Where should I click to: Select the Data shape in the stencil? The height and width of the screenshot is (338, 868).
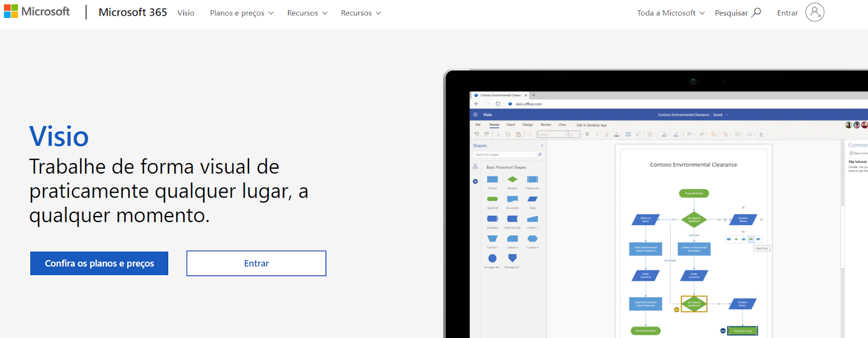[532, 199]
